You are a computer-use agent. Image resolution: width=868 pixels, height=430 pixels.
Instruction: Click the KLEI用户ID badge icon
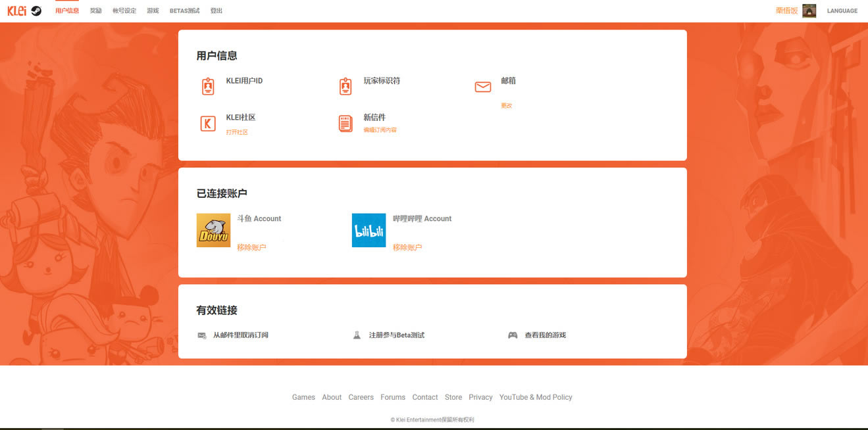[x=208, y=86]
